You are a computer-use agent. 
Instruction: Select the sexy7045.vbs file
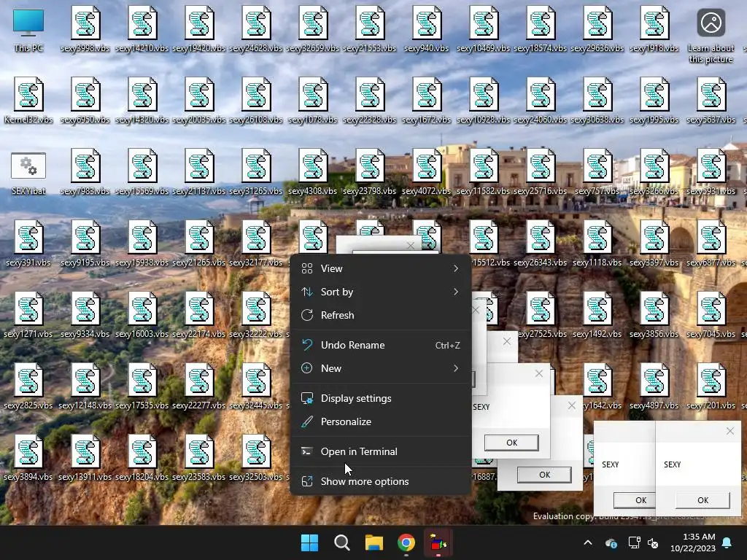pos(711,315)
